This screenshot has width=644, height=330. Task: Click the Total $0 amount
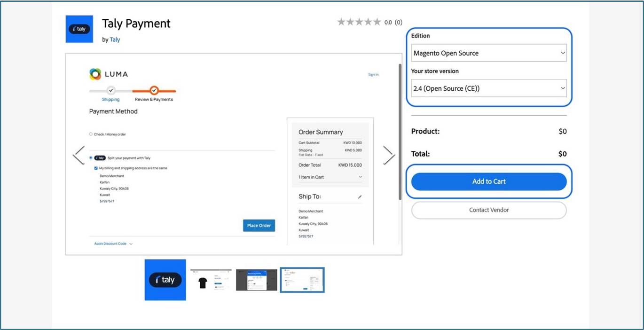[x=563, y=154]
